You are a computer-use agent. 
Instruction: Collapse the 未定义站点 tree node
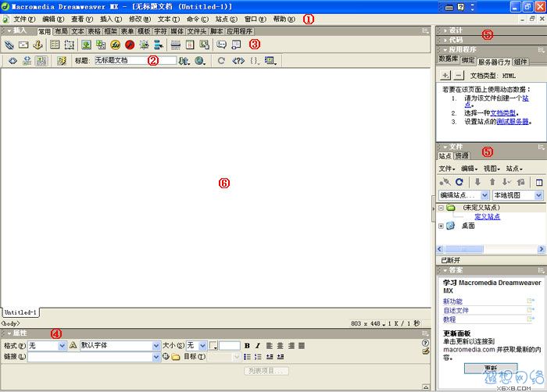(441, 208)
